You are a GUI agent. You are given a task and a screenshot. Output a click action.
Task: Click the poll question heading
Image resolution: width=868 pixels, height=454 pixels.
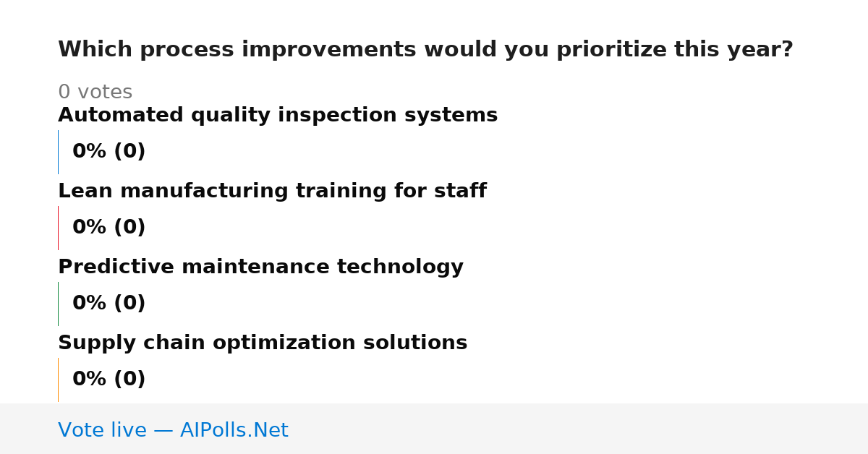[x=425, y=50]
